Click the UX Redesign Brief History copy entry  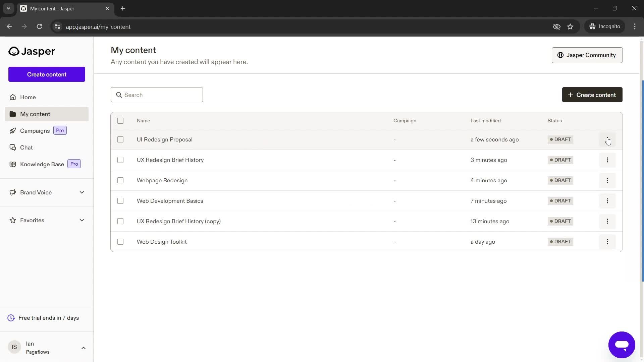[179, 221]
